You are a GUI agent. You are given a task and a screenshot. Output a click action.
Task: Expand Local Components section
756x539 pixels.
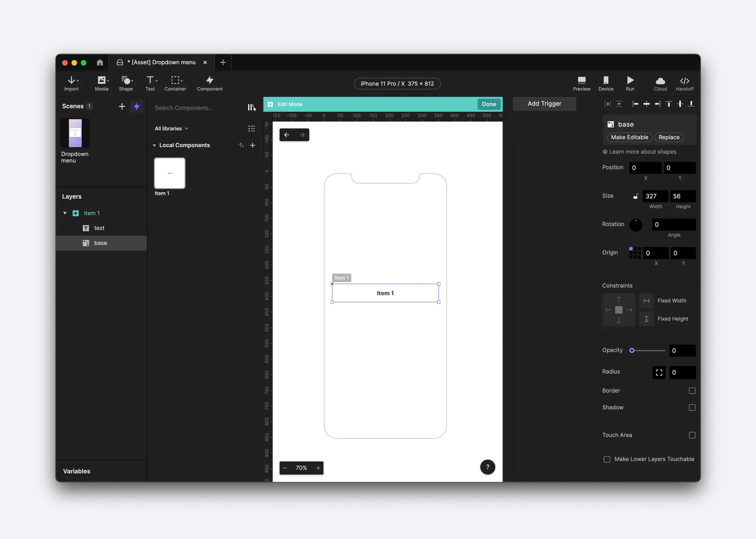click(155, 145)
